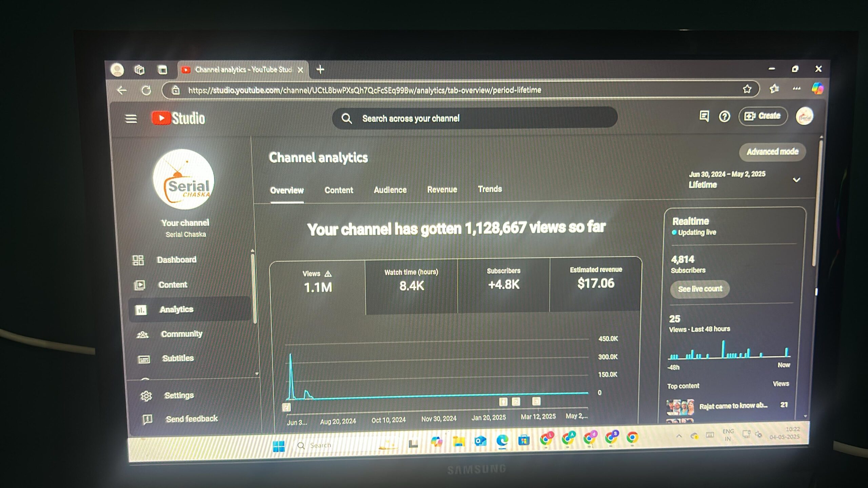Show hidden system tray icons
Viewport: 868px width, 488px height.
pos(679,436)
